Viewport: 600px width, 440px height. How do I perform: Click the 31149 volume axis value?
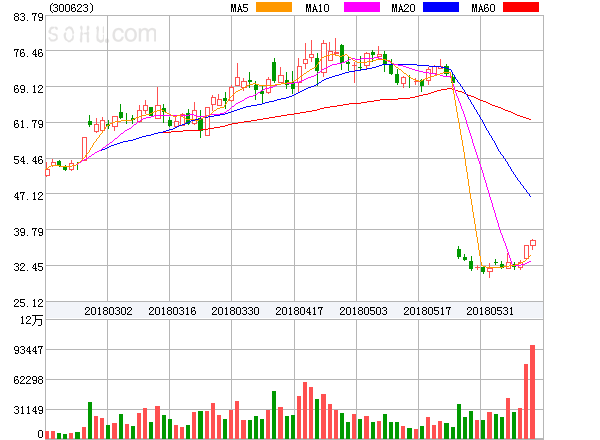28,411
